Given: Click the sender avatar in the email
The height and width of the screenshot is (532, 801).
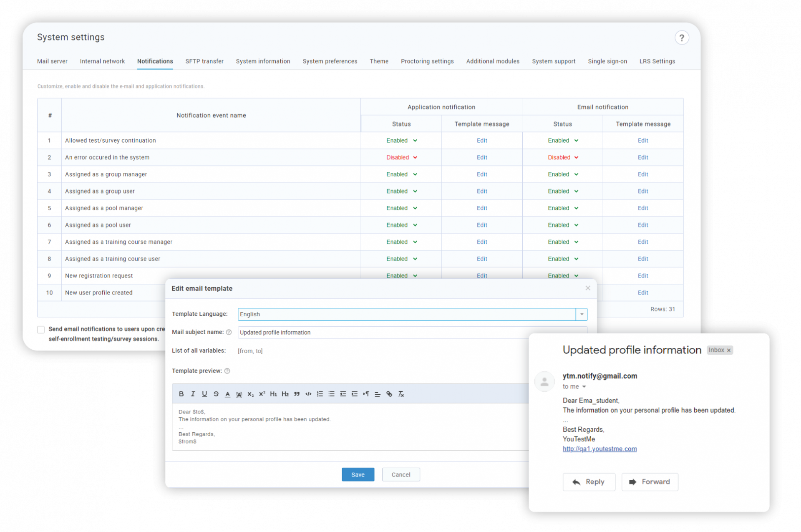Looking at the screenshot, I should point(544,381).
